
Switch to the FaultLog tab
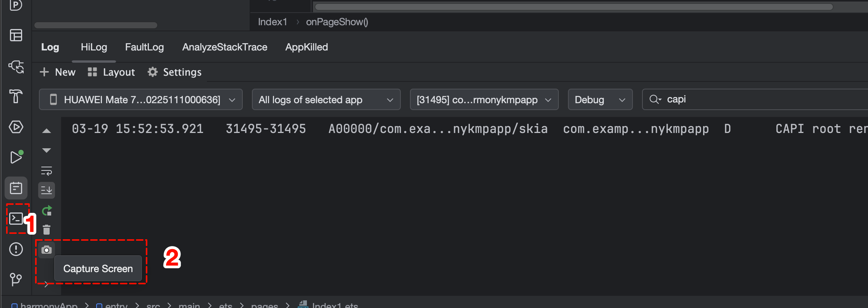144,47
